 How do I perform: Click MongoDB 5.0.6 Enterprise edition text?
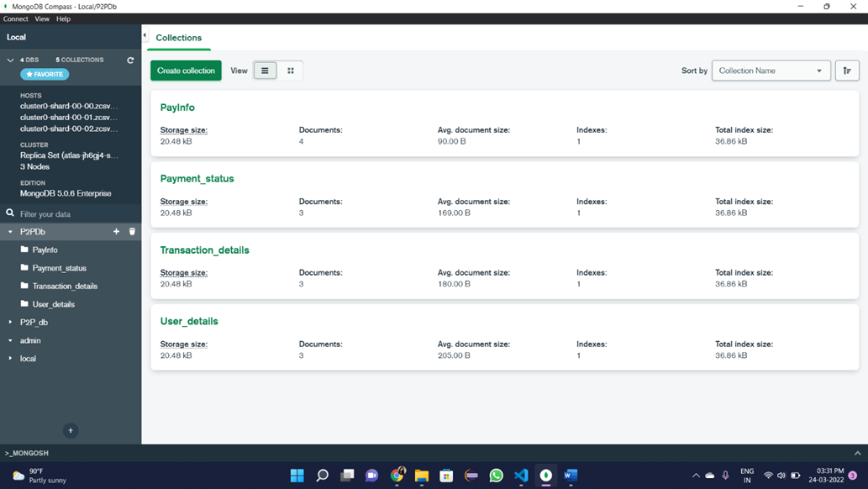[66, 193]
